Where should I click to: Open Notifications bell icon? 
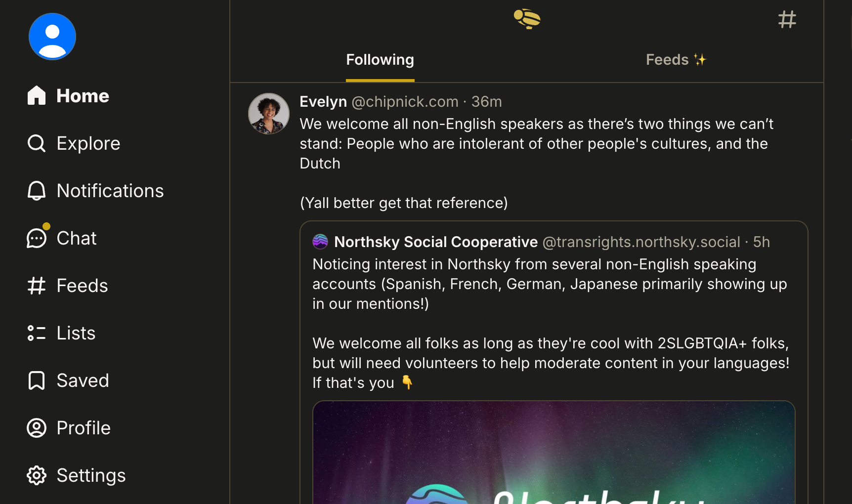point(37,191)
